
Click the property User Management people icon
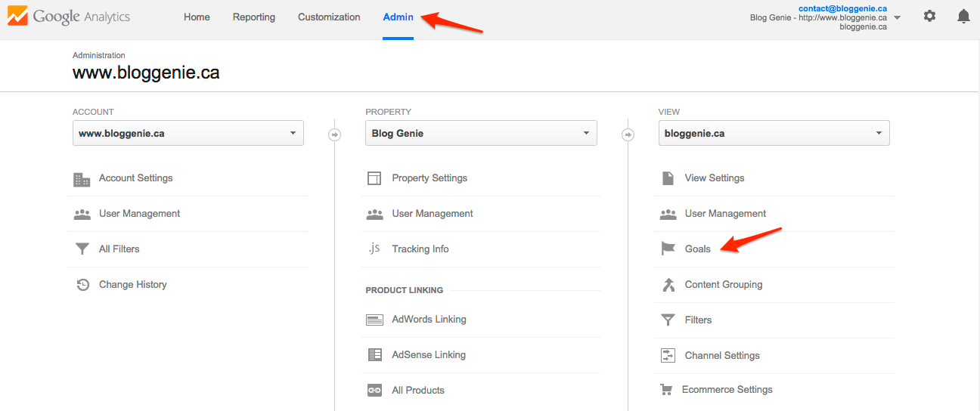pos(374,215)
